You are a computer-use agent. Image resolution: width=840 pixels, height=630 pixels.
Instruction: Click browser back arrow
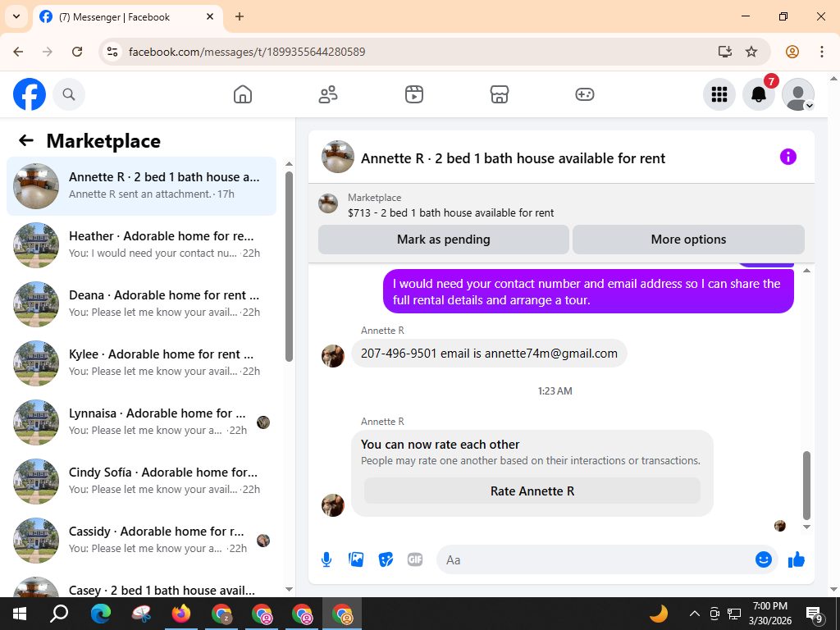point(18,52)
